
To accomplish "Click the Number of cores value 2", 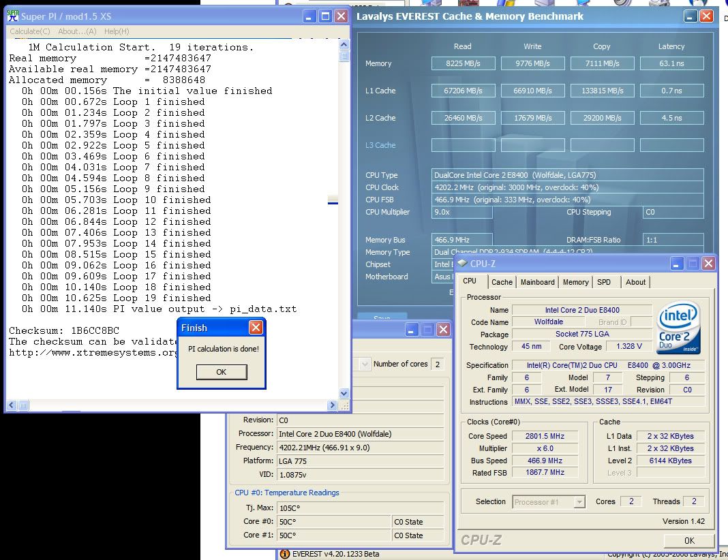I will tap(438, 364).
